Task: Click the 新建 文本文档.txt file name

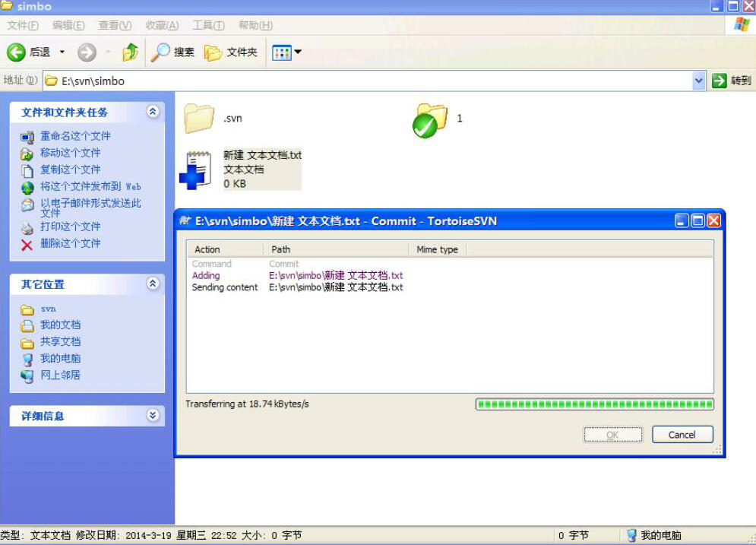Action: [x=262, y=155]
